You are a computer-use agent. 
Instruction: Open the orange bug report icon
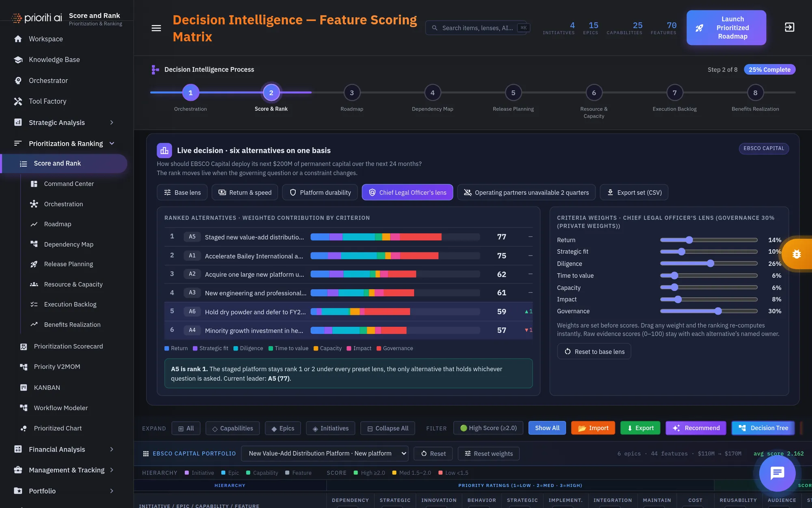pos(797,254)
